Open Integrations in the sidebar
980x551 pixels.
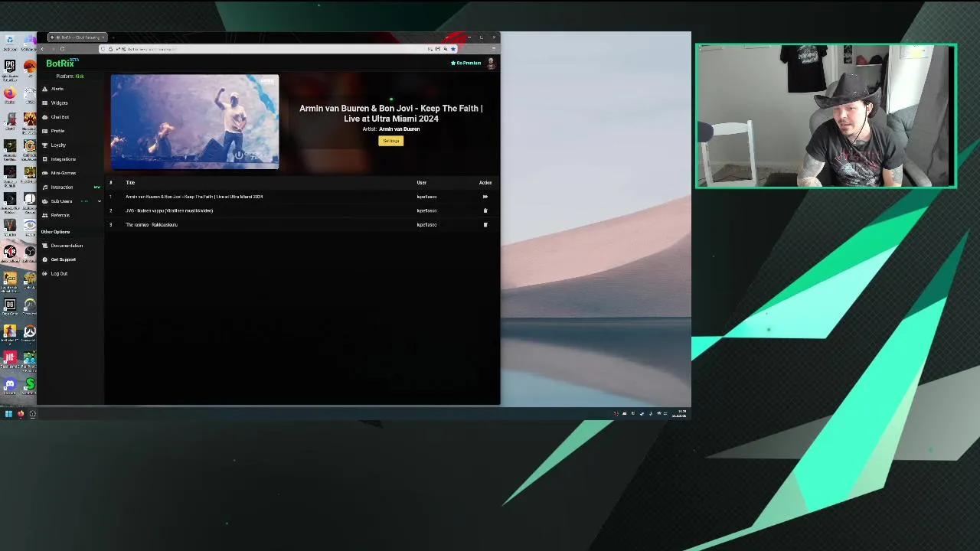pos(64,159)
